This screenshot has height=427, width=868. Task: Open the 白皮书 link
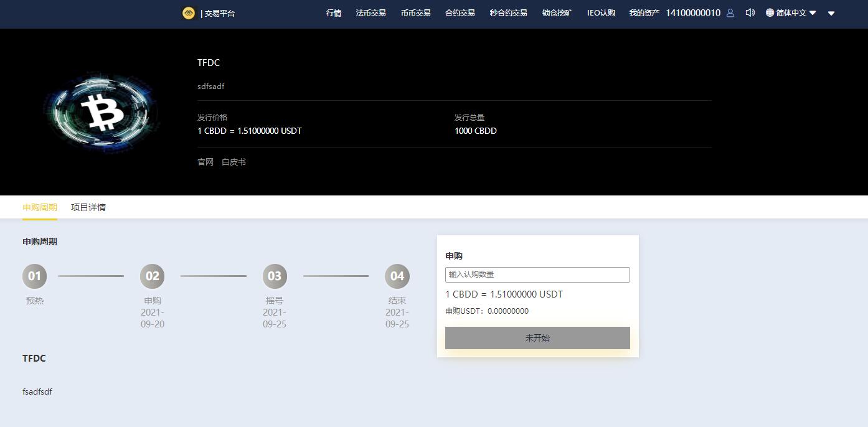pyautogui.click(x=234, y=162)
